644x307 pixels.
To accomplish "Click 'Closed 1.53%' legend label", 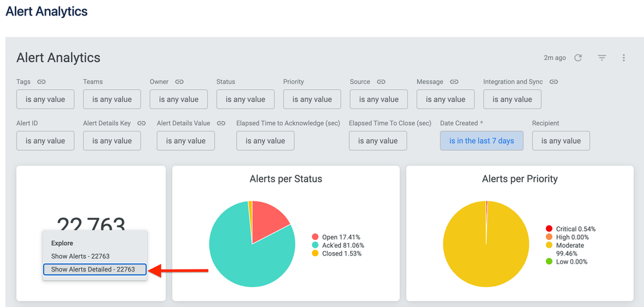I will tap(342, 253).
